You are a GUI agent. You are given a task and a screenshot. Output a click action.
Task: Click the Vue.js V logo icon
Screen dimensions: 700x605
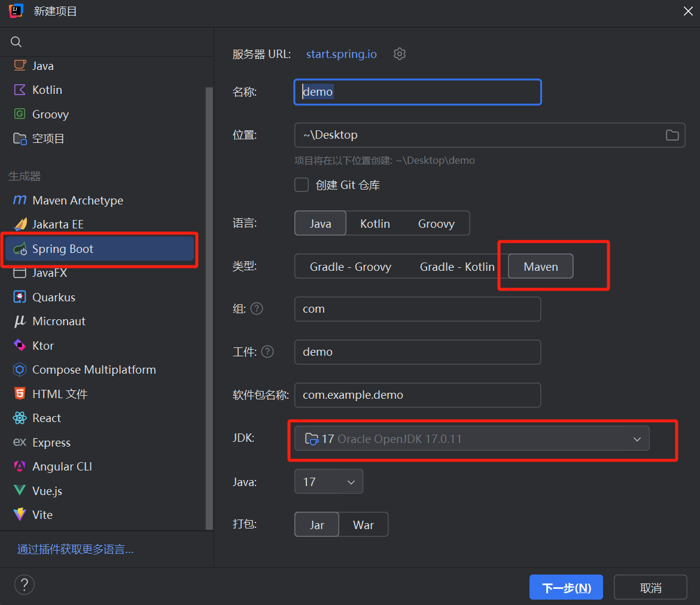20,490
